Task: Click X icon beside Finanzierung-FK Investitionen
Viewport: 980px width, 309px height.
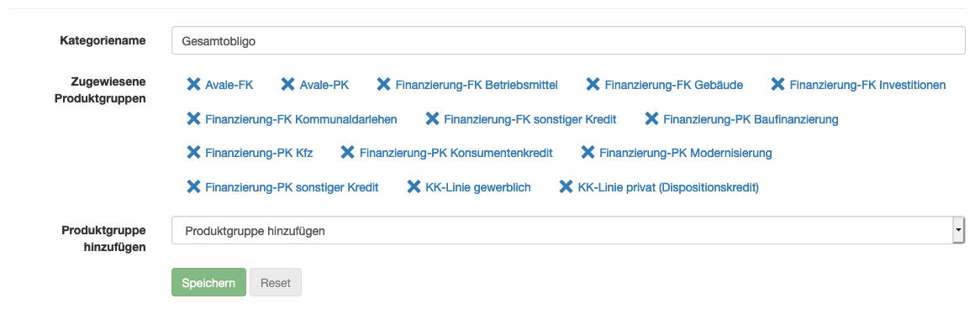Action: [777, 84]
